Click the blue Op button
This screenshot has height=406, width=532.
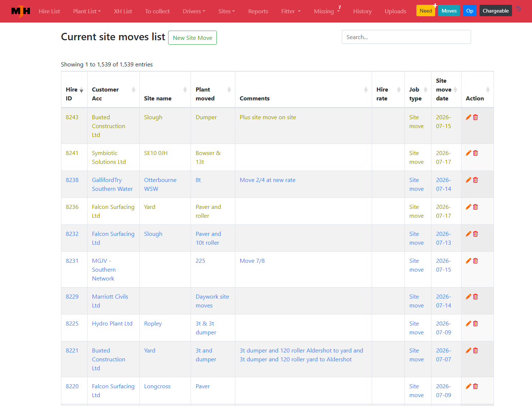coord(470,10)
